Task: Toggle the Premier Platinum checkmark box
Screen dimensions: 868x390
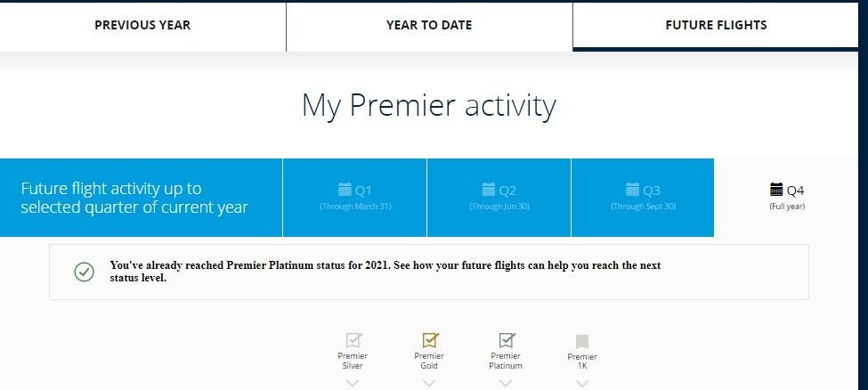Action: coord(507,340)
